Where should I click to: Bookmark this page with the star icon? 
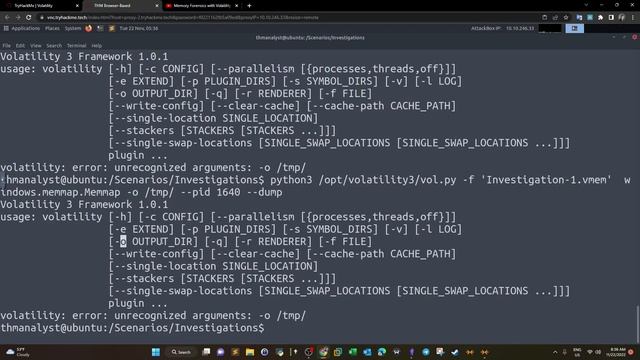(x=566, y=18)
